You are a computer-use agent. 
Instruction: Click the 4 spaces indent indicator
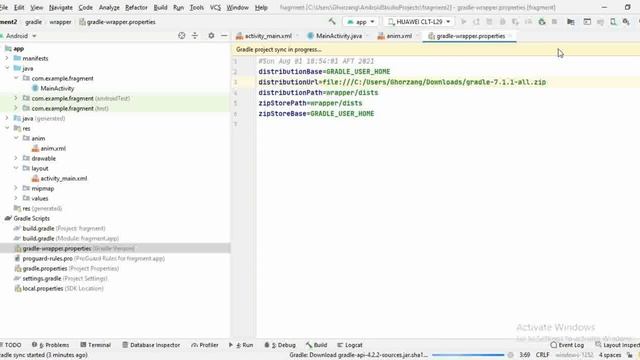click(x=610, y=355)
